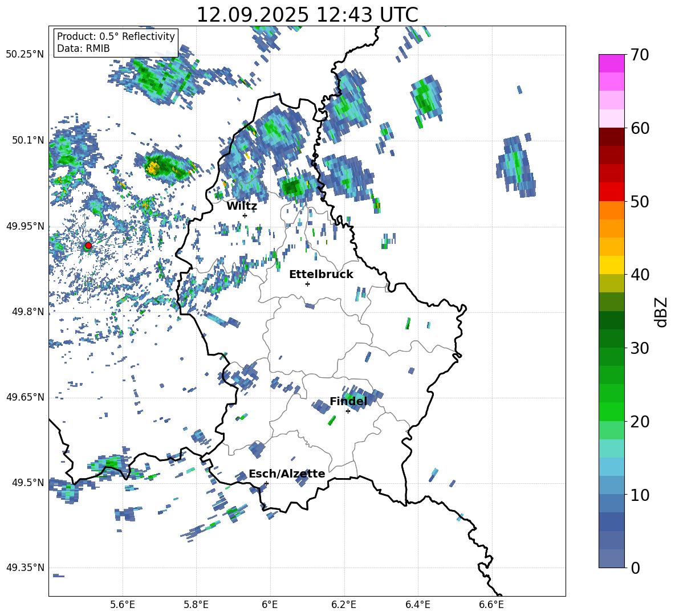
Task: Click the Ettelbruck city label
Action: pyautogui.click(x=321, y=275)
